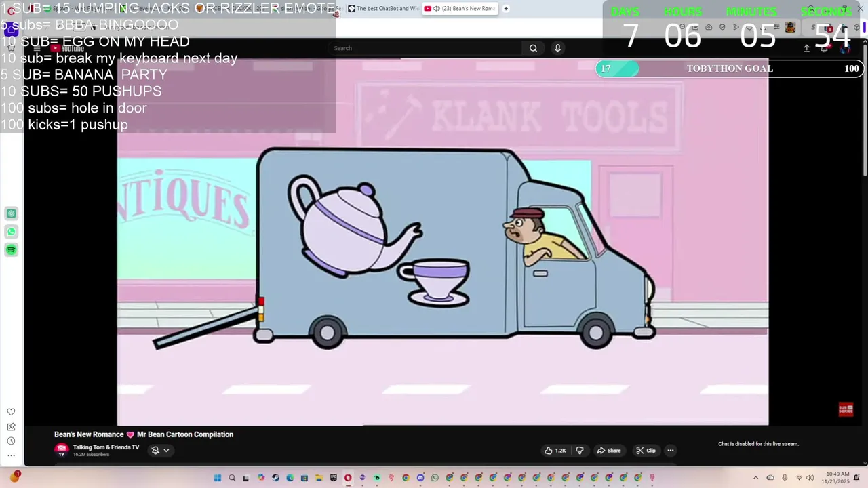Open the heart bookmarks icon in sidebar
The image size is (868, 488).
(11, 412)
